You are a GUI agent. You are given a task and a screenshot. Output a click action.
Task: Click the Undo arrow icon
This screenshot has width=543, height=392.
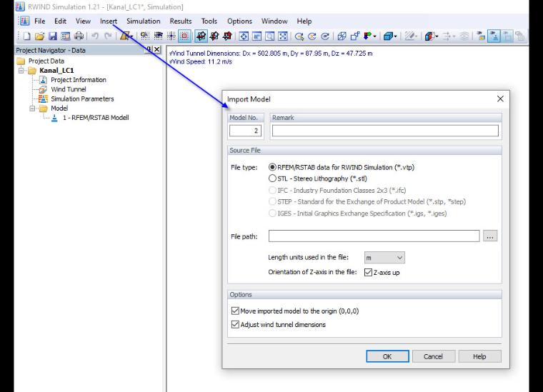(95, 36)
